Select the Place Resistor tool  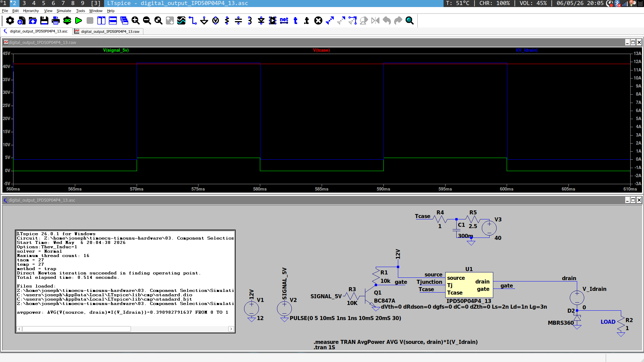pyautogui.click(x=227, y=21)
